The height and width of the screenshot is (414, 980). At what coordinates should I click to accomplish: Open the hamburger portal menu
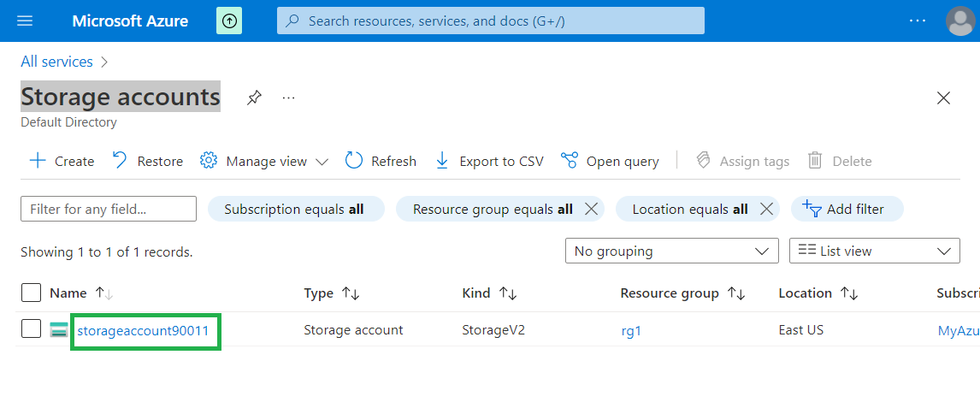tap(25, 21)
